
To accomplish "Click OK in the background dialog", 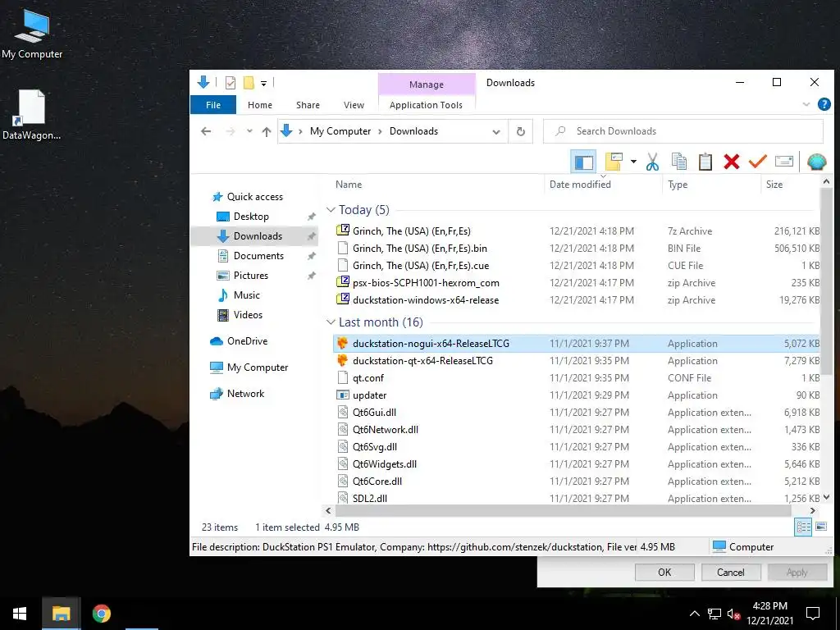I will 664,572.
